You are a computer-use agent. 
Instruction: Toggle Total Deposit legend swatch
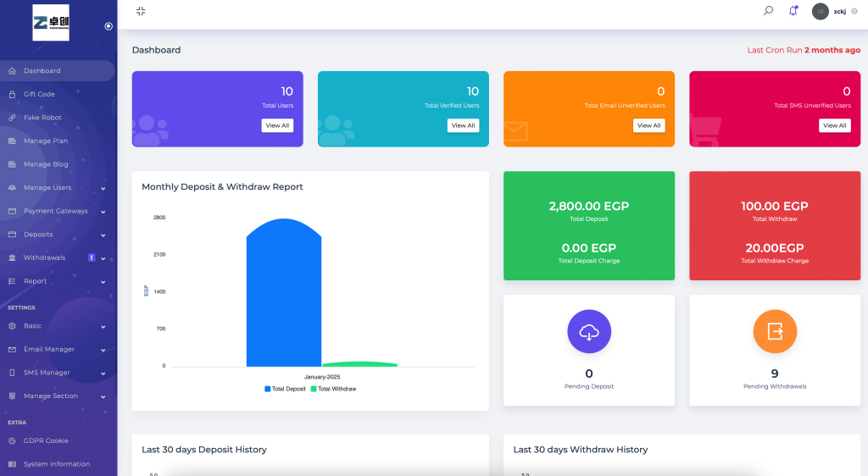[267, 389]
